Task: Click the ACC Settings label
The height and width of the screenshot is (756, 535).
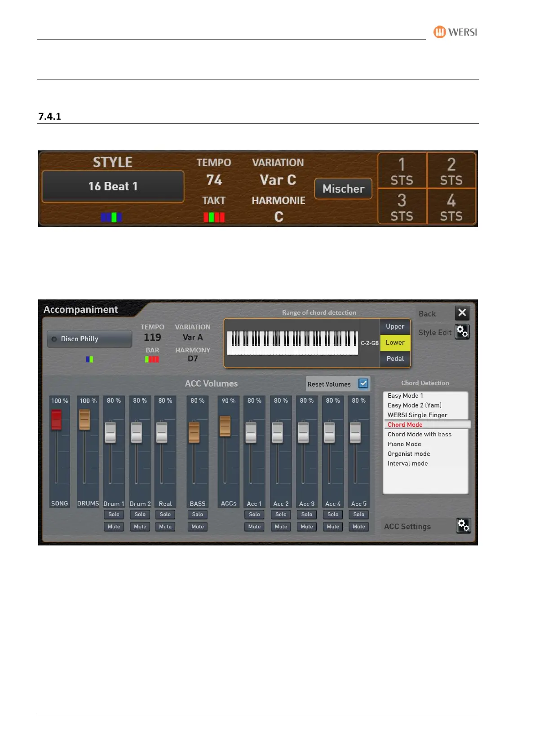Action: 407,527
